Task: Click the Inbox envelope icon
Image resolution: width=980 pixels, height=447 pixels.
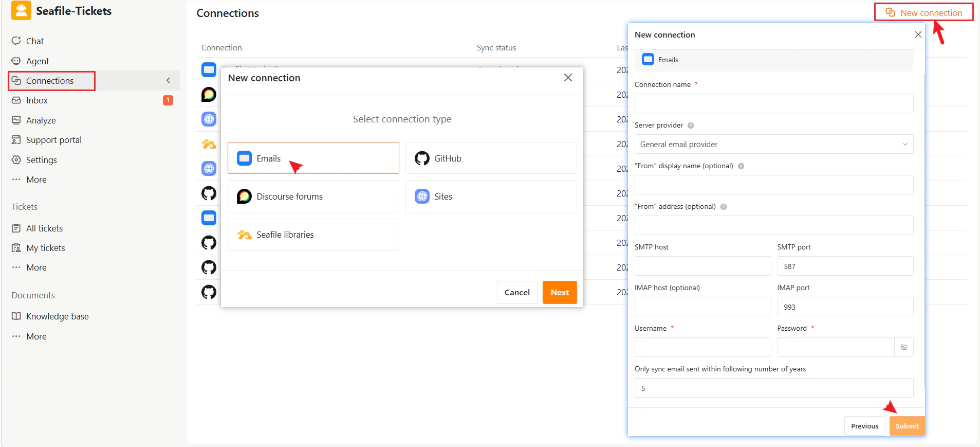Action: [16, 100]
